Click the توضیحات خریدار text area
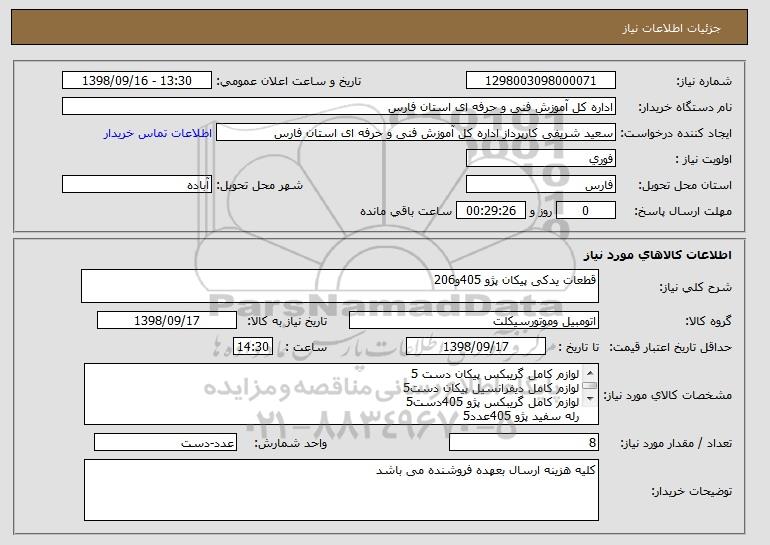The image size is (770, 545). pyautogui.click(x=341, y=490)
